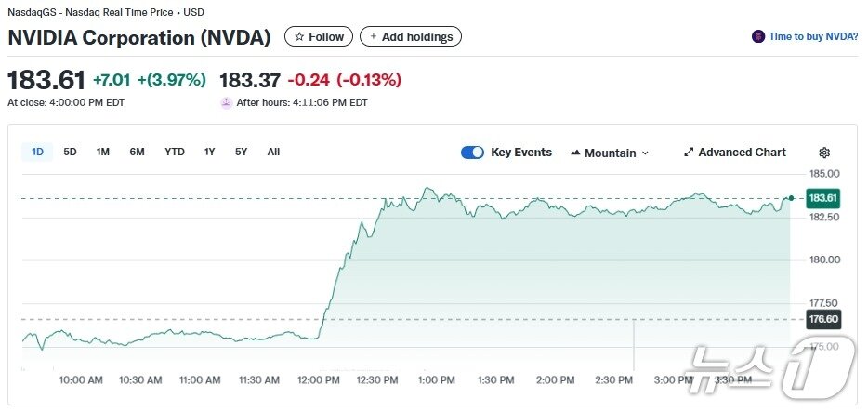
Task: Toggle the Key Events switch
Action: pos(472,153)
